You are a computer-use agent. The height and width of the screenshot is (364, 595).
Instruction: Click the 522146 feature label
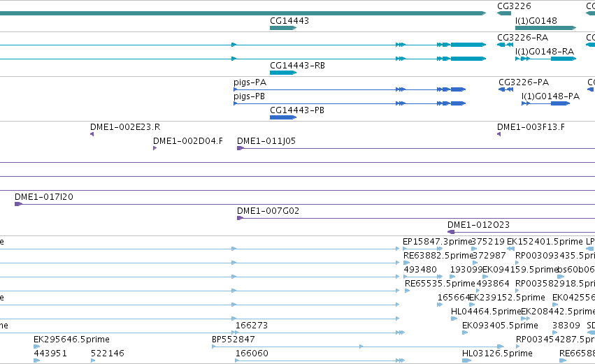pyautogui.click(x=108, y=354)
